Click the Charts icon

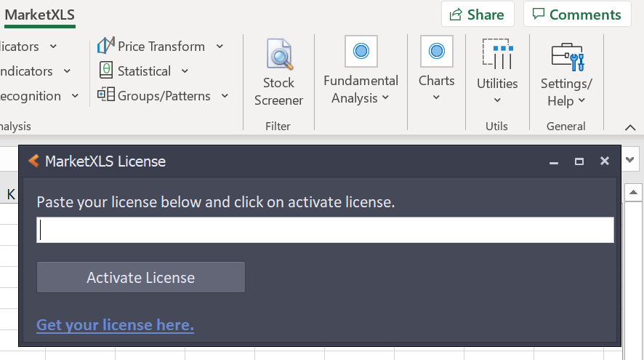(x=437, y=52)
